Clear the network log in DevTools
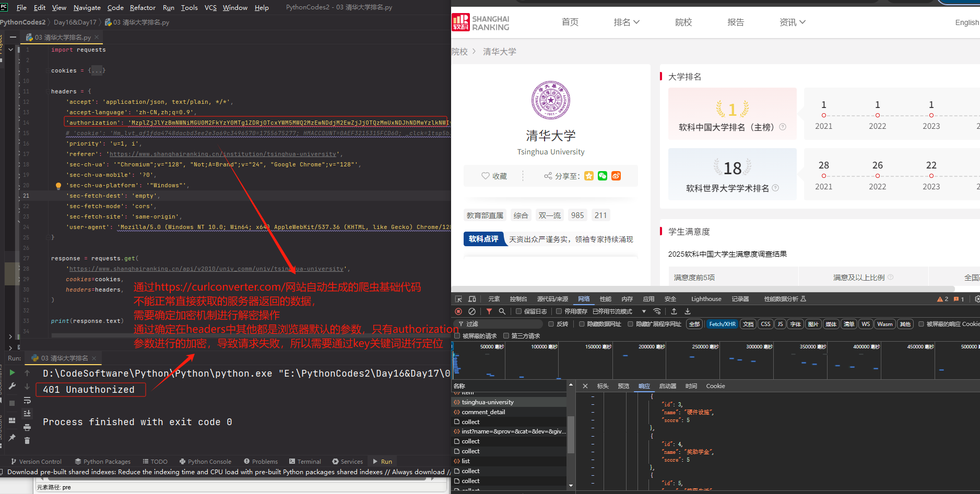 472,311
